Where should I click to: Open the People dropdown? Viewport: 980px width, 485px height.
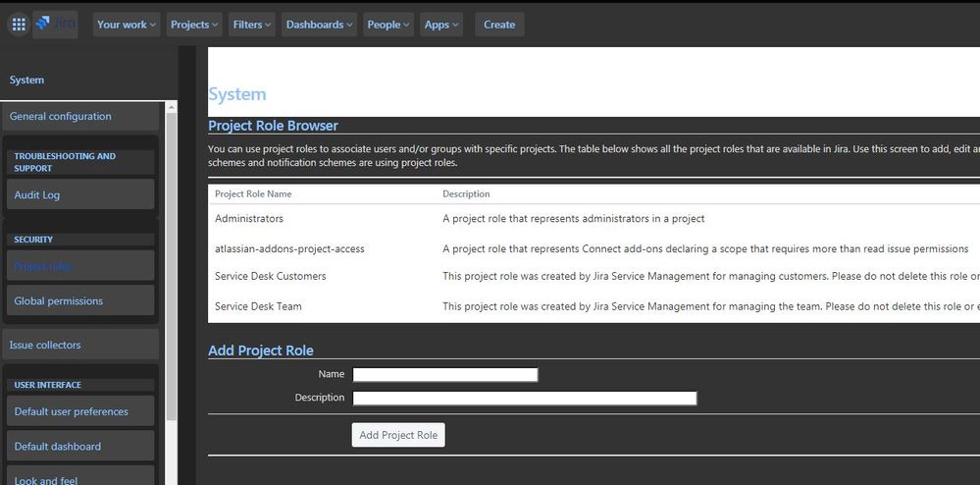pos(388,25)
